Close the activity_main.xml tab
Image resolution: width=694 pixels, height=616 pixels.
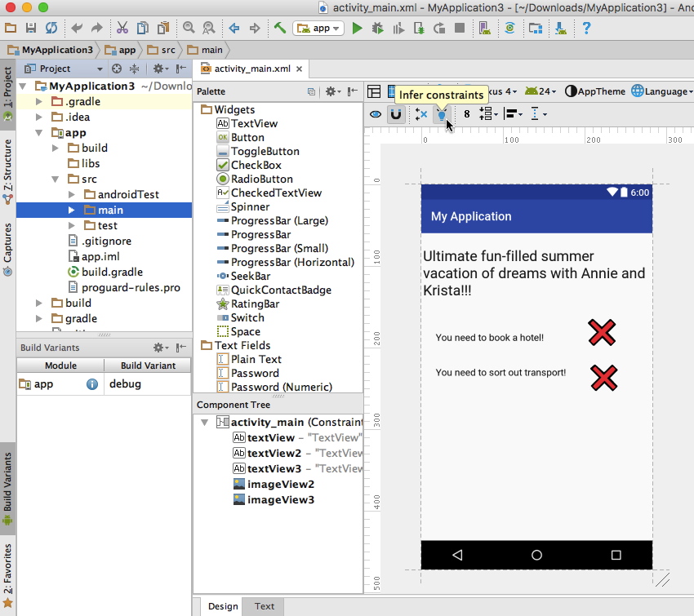point(299,69)
